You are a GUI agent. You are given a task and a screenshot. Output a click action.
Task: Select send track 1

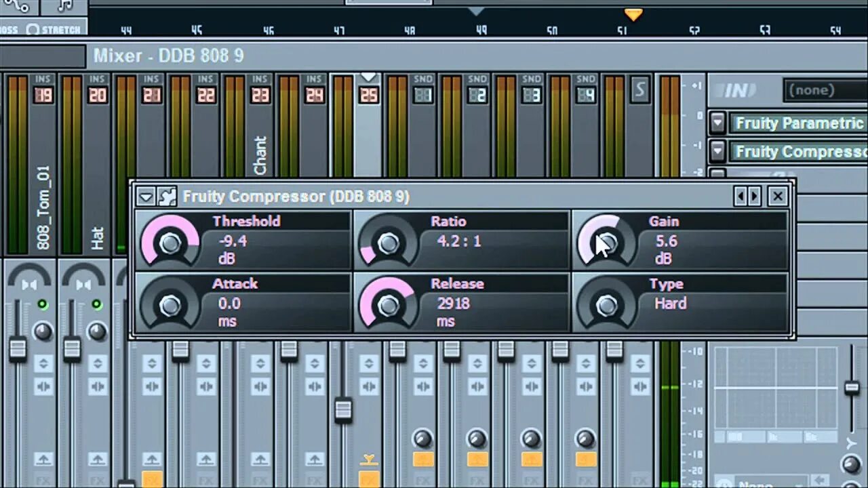coord(423,96)
